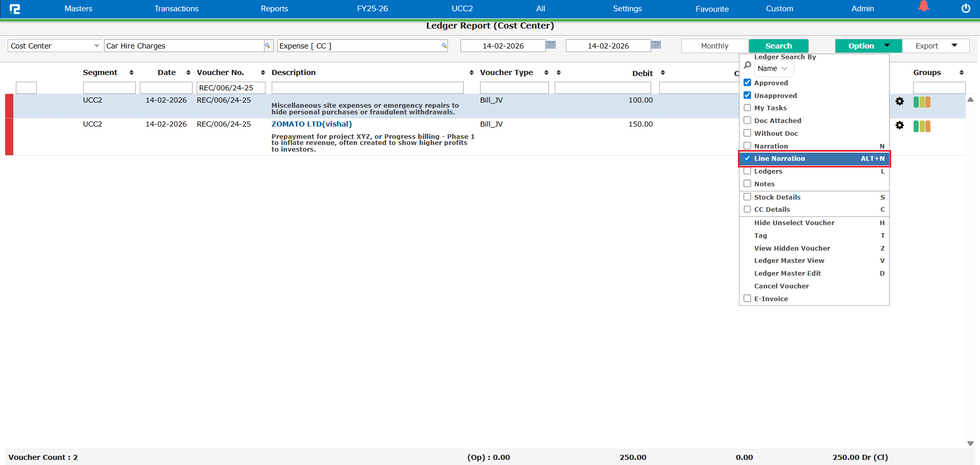Click gear icon on first voucher row
Image resolution: width=980 pixels, height=465 pixels.
pos(899,102)
